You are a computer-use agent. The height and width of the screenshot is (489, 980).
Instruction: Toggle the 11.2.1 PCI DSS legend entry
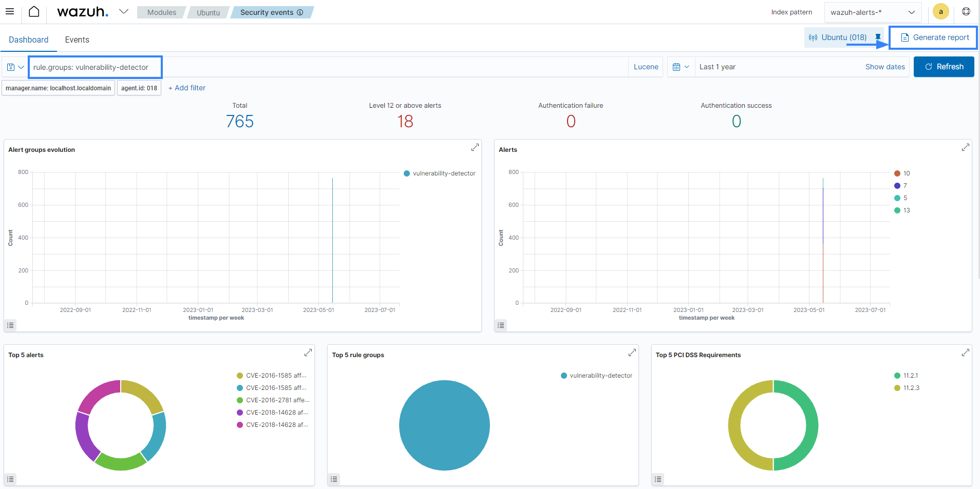tap(910, 376)
